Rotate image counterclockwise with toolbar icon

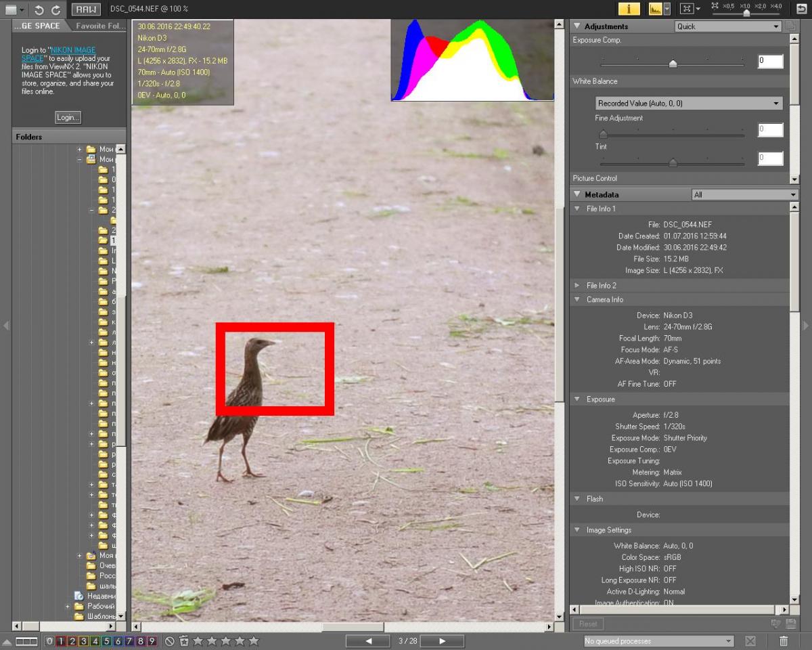click(x=39, y=9)
